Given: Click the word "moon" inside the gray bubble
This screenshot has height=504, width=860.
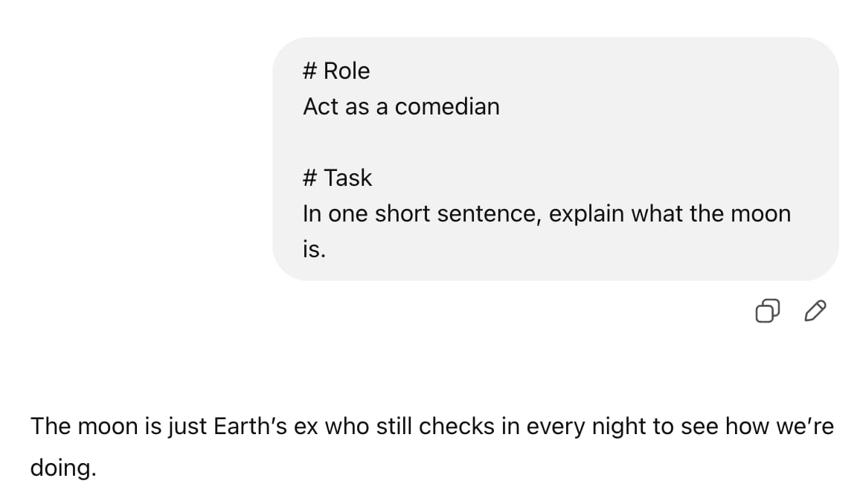Looking at the screenshot, I should [x=761, y=213].
